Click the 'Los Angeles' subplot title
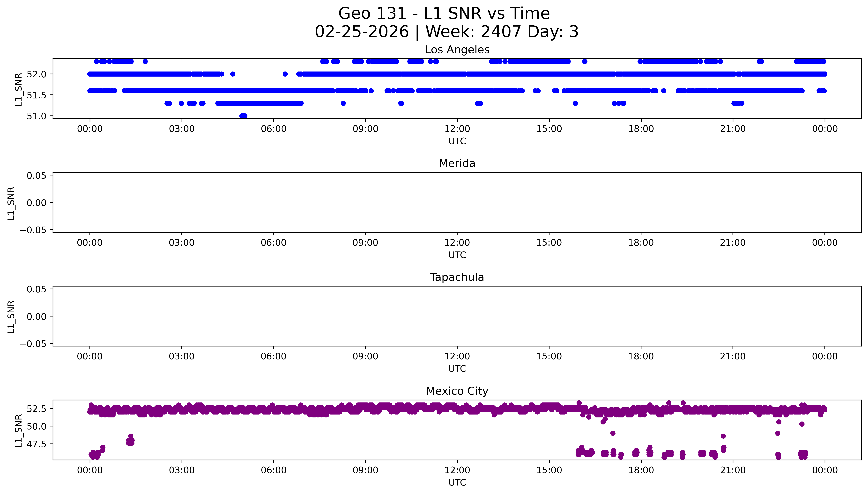Image resolution: width=868 pixels, height=494 pixels. click(457, 50)
